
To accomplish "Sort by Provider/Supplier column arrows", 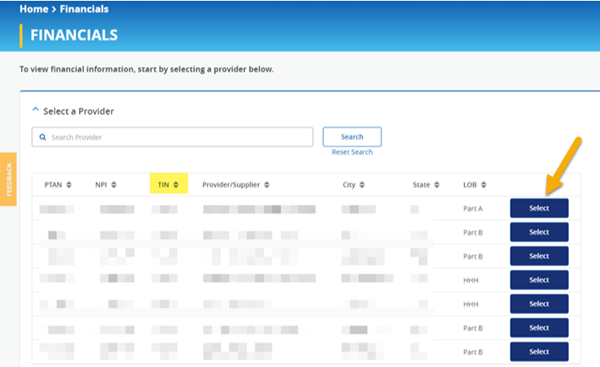I will 267,185.
